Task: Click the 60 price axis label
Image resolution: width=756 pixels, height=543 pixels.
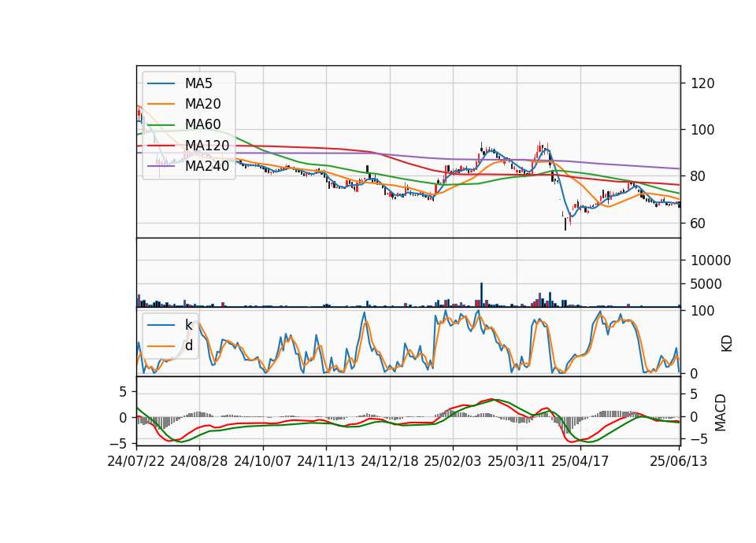Action: click(x=699, y=223)
